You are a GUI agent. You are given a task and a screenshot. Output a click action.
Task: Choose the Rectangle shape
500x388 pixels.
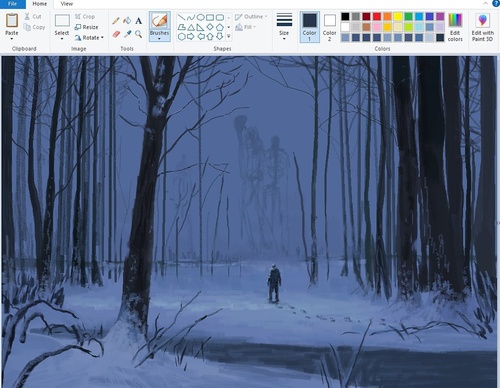pos(210,17)
